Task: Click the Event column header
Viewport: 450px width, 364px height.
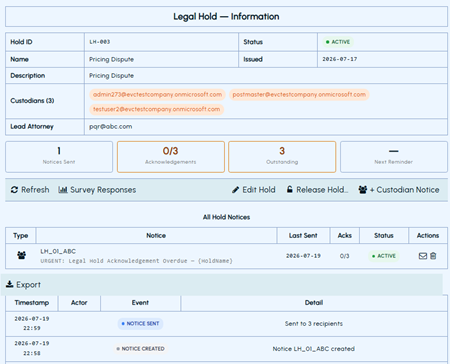Action: [x=140, y=303]
